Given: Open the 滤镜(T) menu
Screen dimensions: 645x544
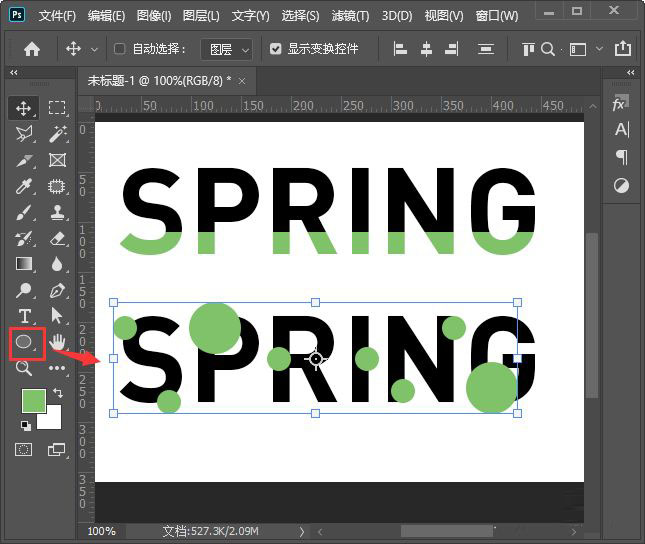Looking at the screenshot, I should click(x=350, y=16).
